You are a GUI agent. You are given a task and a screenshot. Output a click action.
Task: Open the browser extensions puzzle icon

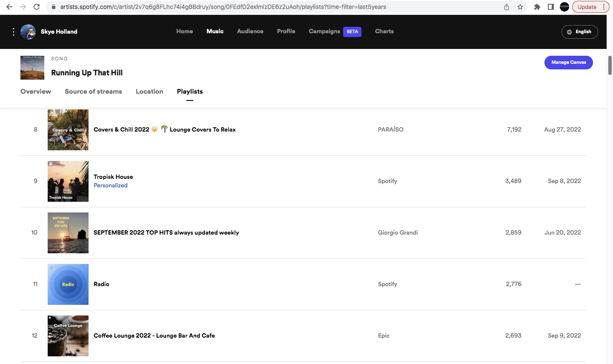(x=537, y=7)
